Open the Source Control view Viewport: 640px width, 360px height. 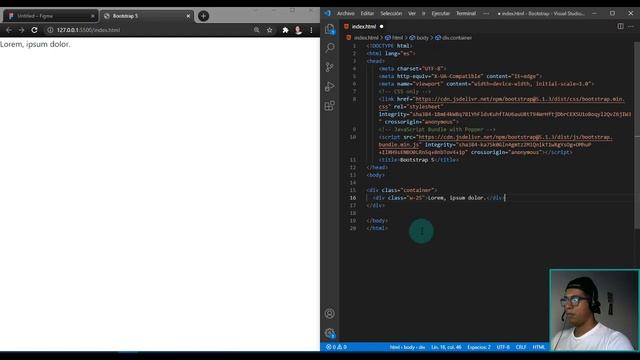tap(329, 67)
